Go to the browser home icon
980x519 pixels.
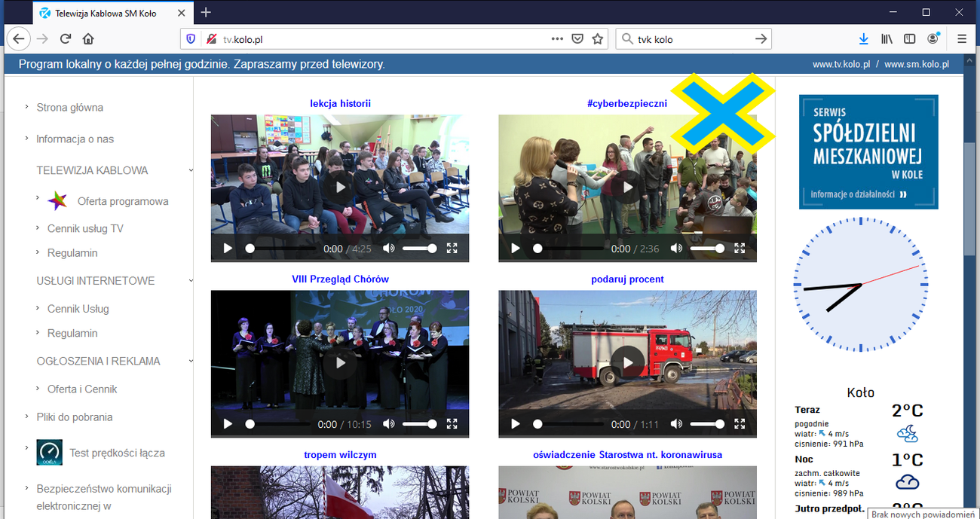[x=88, y=38]
